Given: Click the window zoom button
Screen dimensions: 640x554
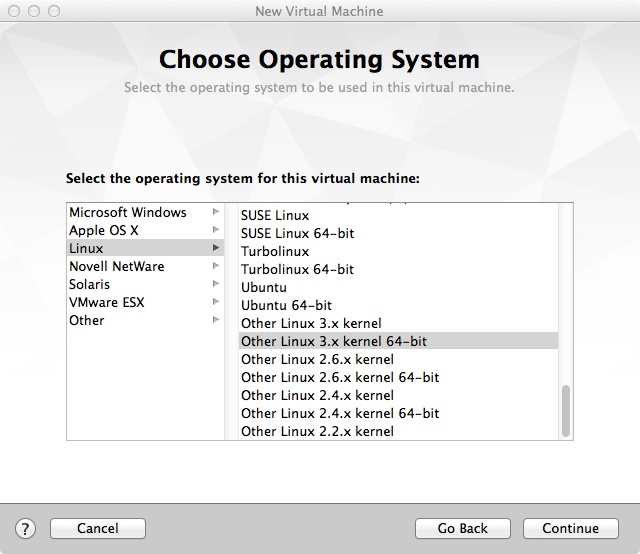Looking at the screenshot, I should 54,11.
